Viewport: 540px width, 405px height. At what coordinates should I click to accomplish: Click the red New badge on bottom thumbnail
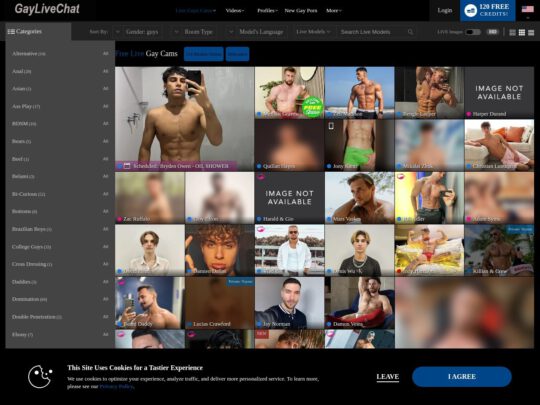261,334
